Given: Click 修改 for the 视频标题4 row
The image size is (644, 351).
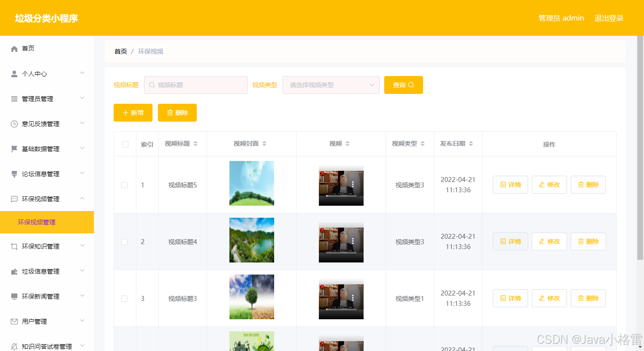Looking at the screenshot, I should 549,241.
